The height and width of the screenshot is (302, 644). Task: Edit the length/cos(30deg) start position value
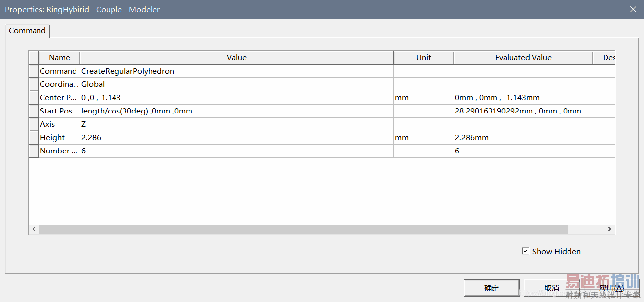pos(237,111)
